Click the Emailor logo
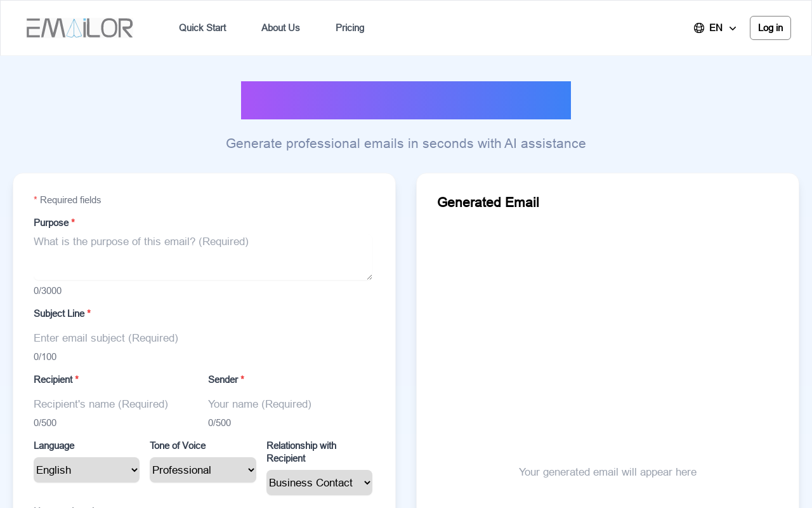The image size is (812, 508). 80,28
